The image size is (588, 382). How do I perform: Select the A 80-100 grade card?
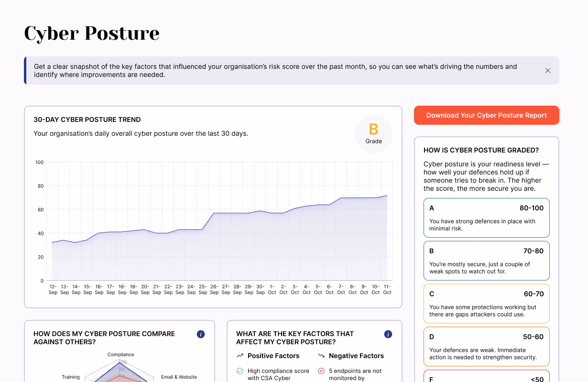(x=486, y=218)
